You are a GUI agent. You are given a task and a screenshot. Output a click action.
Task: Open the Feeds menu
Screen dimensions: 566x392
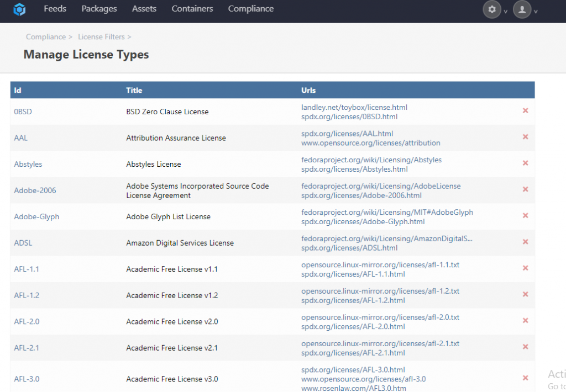[x=55, y=9]
